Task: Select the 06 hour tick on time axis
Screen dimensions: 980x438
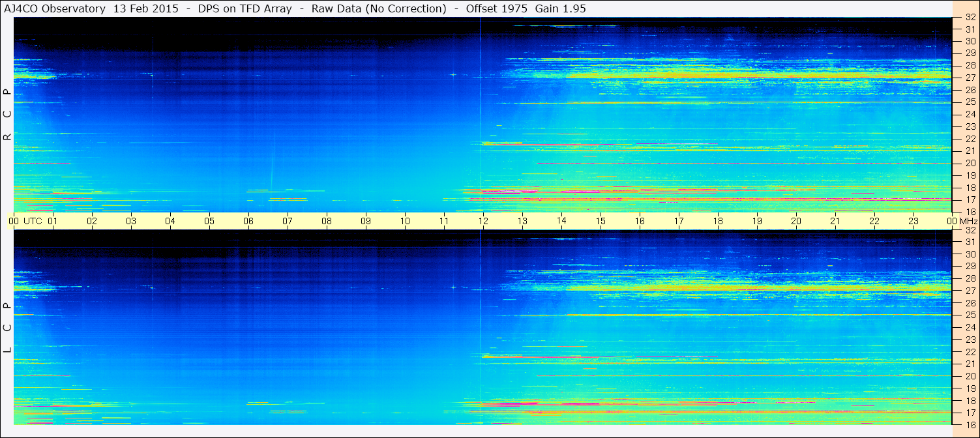Action: [248, 221]
